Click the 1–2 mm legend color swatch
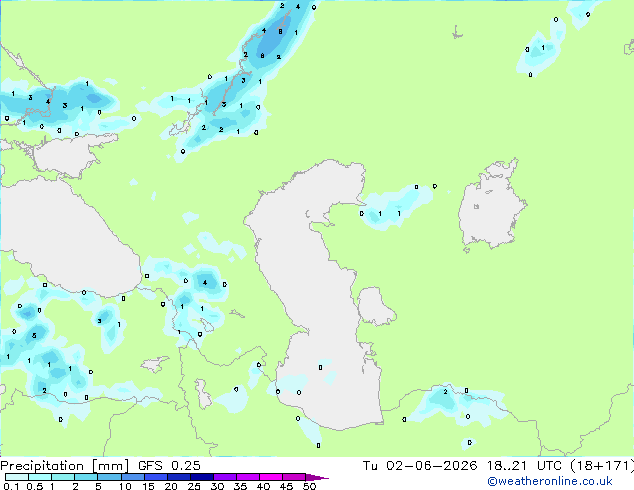Viewport: 634px width, 490px height. [x=63, y=477]
